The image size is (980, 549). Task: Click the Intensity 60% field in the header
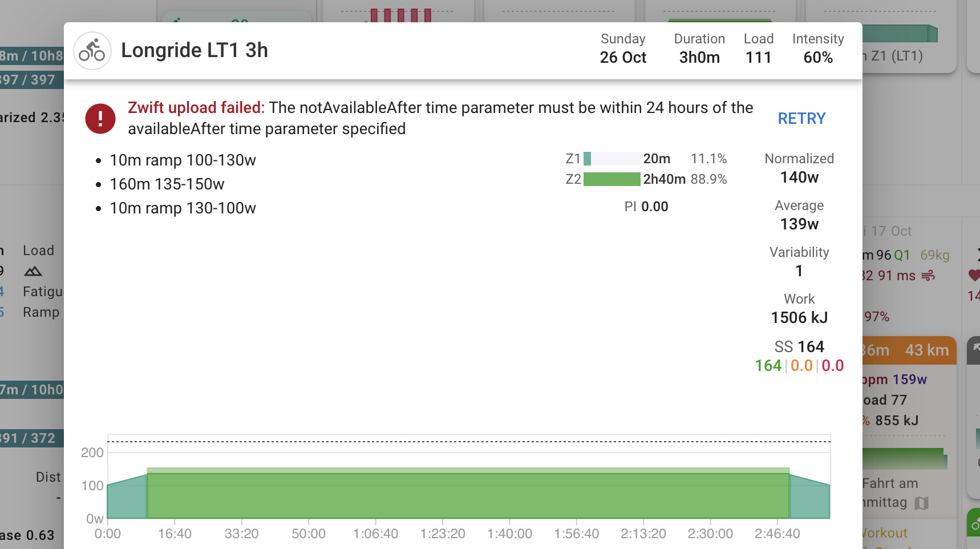coord(818,49)
